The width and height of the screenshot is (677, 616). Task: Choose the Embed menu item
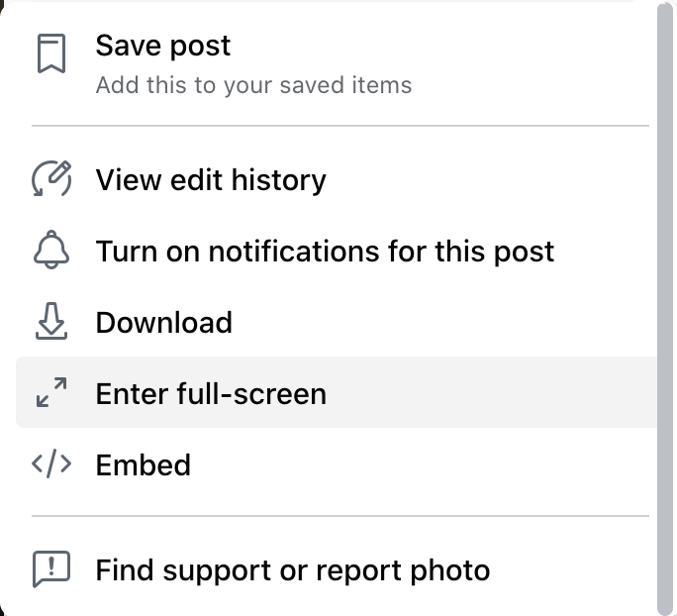(337, 463)
